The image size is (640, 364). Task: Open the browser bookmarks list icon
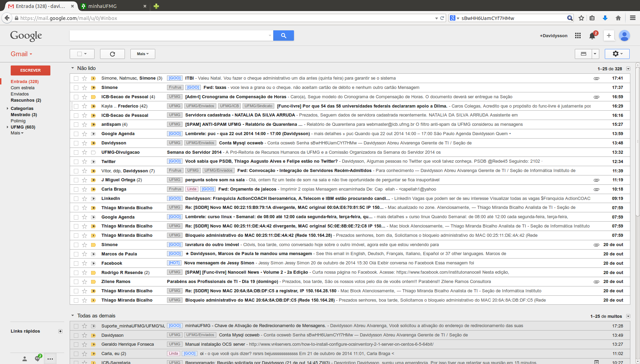pos(592,18)
